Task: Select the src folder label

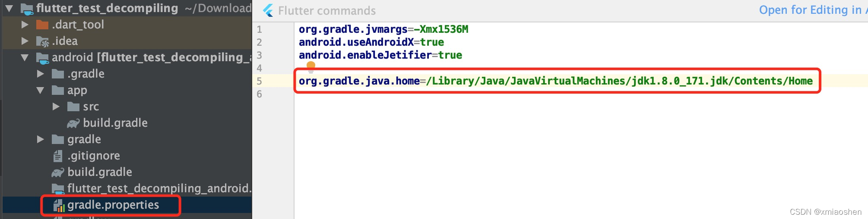Action: pos(91,106)
